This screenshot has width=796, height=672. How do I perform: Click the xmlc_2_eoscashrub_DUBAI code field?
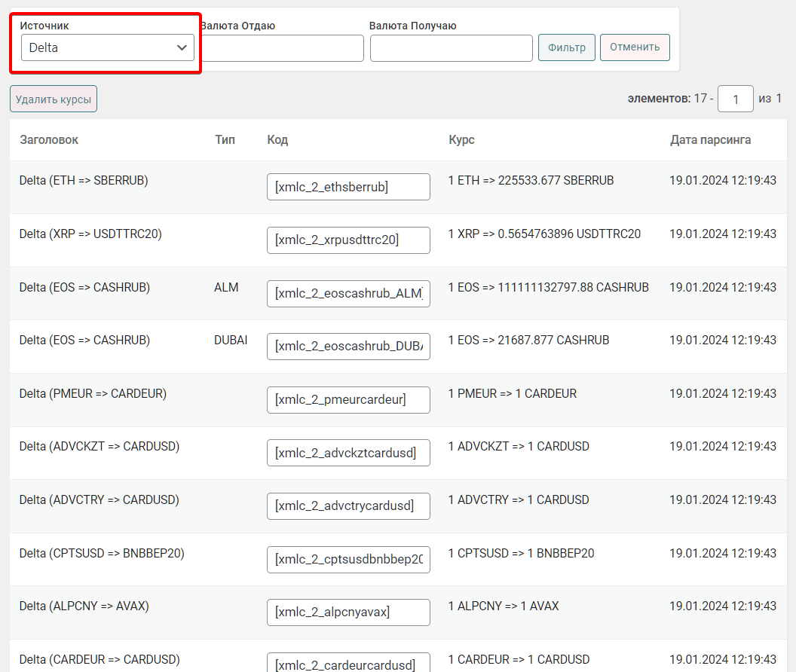coord(348,347)
